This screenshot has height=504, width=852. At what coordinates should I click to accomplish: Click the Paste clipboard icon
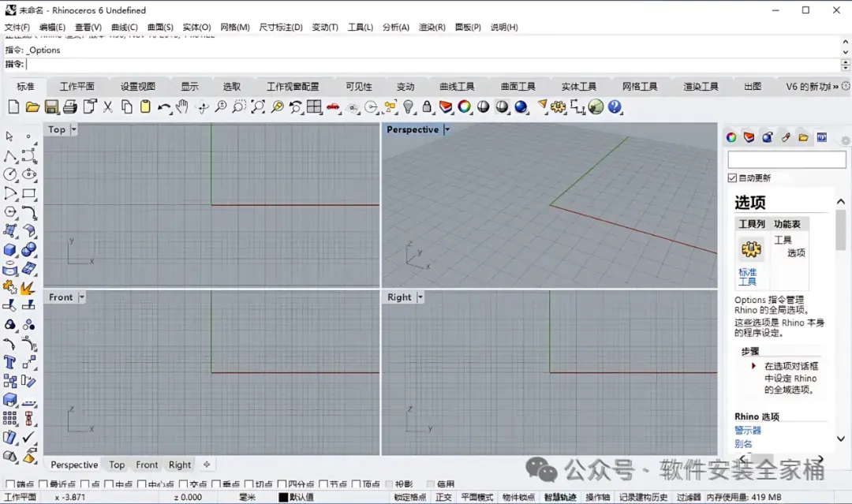point(145,107)
